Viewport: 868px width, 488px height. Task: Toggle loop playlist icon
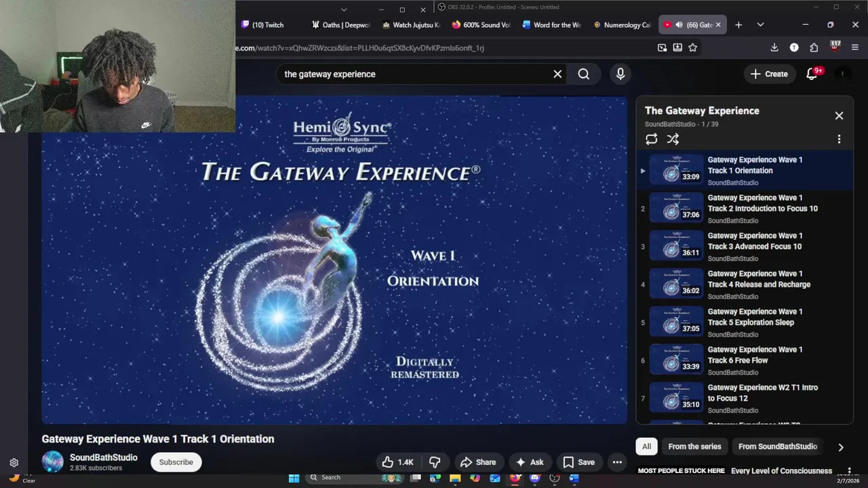[651, 139]
